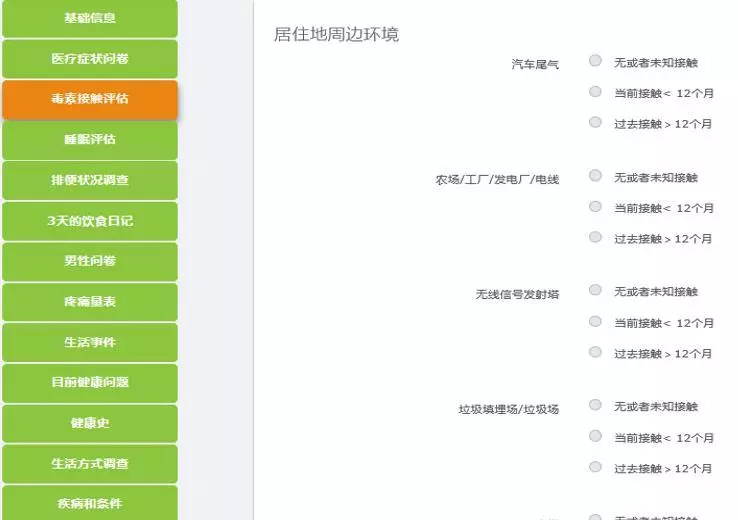Select 过去接触>12个月 for 农场/工厂/发电厂/电线

(x=596, y=238)
